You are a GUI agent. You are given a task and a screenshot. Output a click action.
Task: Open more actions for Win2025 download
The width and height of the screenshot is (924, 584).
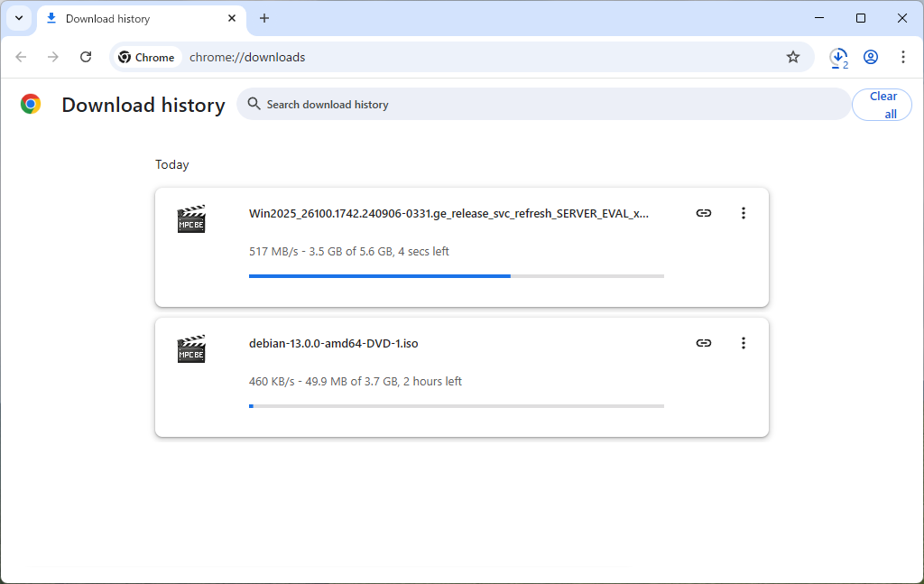pos(744,213)
